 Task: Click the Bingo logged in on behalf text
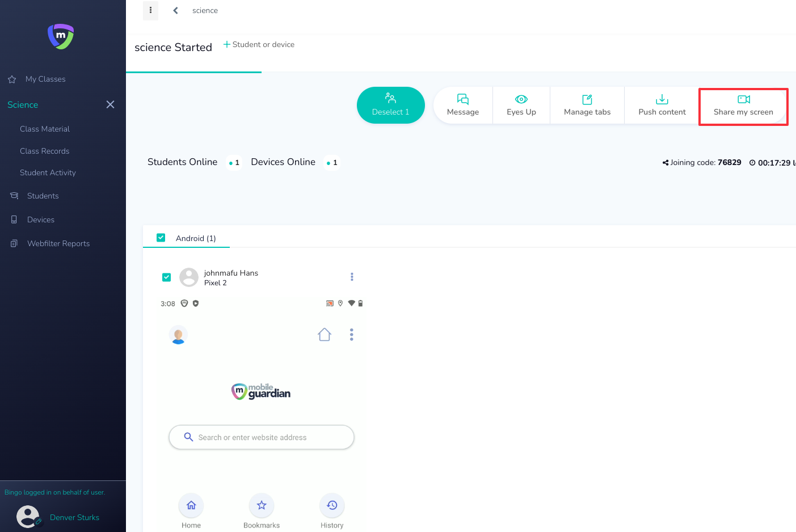coord(54,492)
